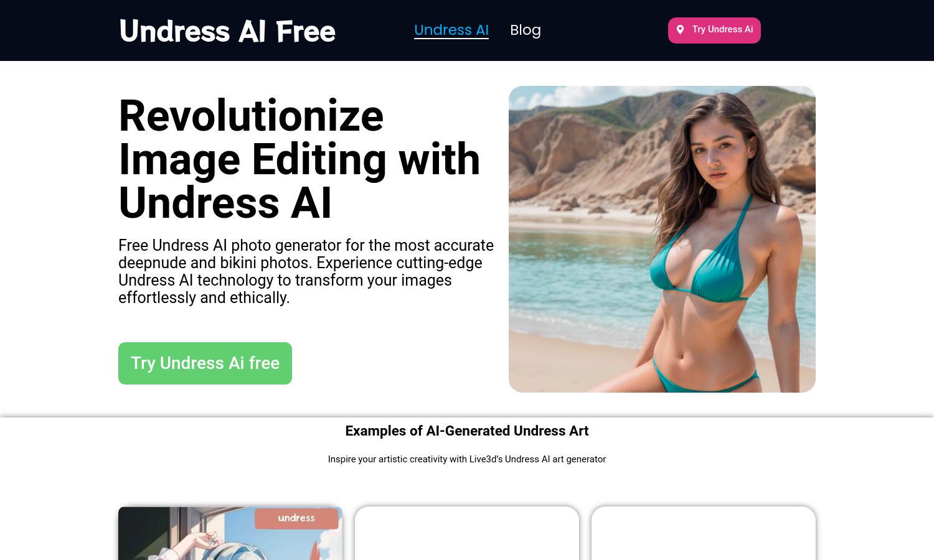Click the Examples of AI-Generated Undress Art heading
934x560 pixels.
click(x=467, y=431)
